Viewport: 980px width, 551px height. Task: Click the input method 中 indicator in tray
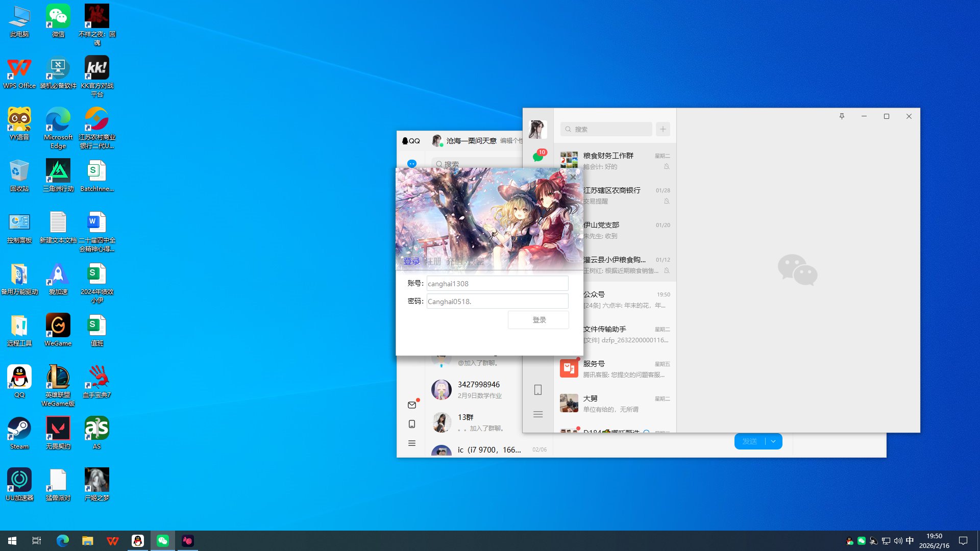point(910,541)
